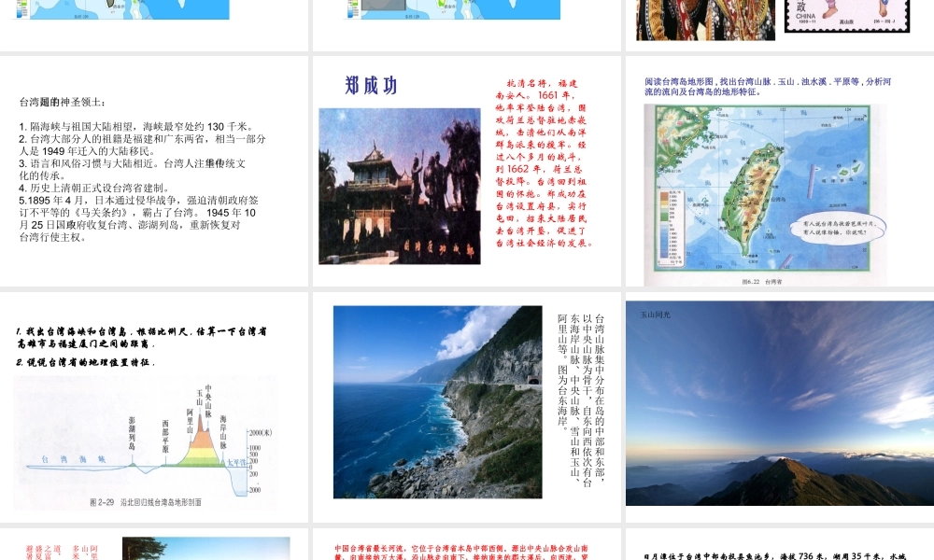Click point 3 about 语言和风俗习惯
934x560 pixels.
[133, 169]
